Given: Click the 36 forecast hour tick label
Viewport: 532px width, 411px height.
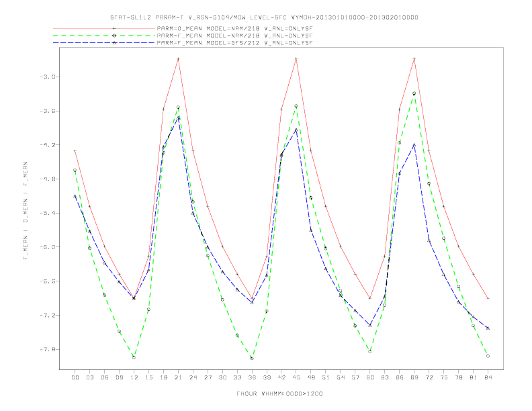Looking at the screenshot, I should tap(252, 377).
